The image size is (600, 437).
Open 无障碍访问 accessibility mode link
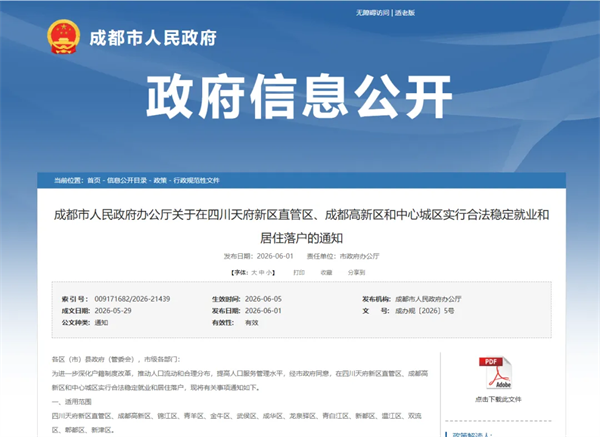(372, 13)
